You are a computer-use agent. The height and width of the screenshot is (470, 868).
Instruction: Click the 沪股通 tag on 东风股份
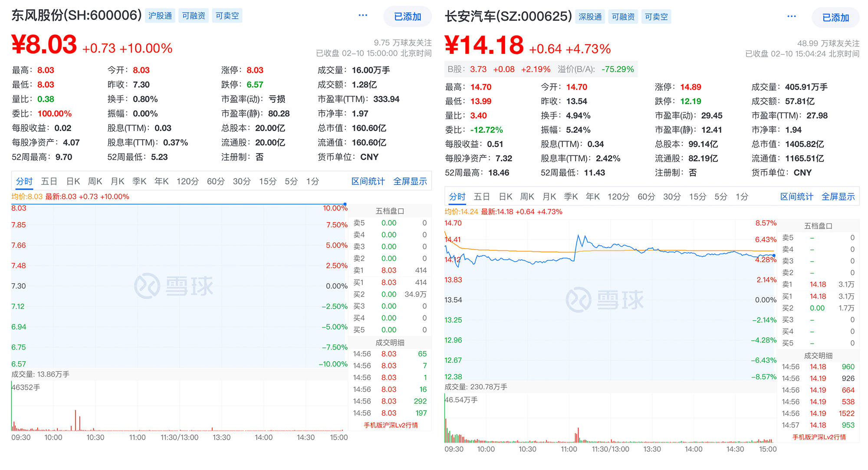pos(160,16)
